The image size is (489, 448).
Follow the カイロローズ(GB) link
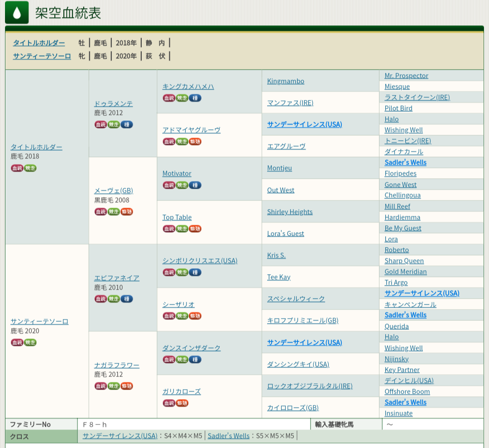(x=293, y=408)
